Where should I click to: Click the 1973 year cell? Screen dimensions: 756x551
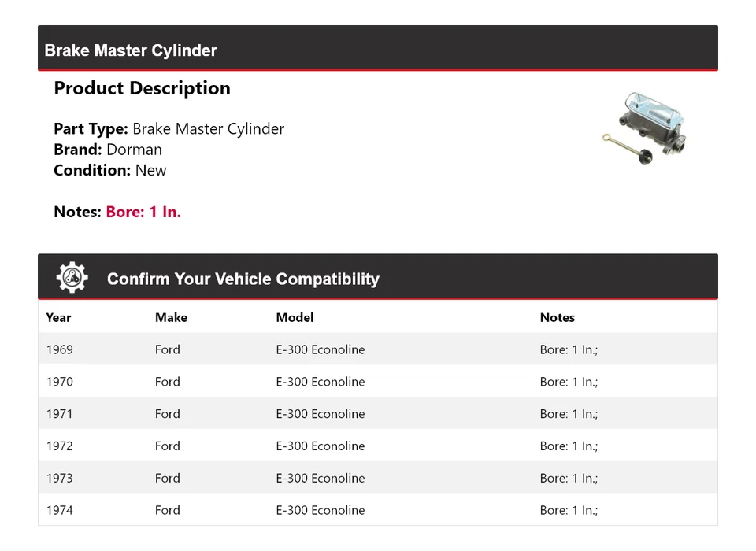[x=60, y=478]
